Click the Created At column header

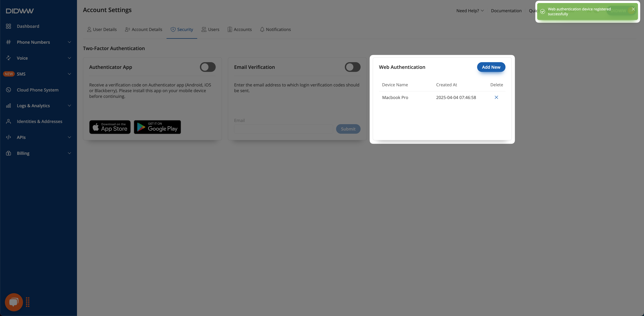446,85
